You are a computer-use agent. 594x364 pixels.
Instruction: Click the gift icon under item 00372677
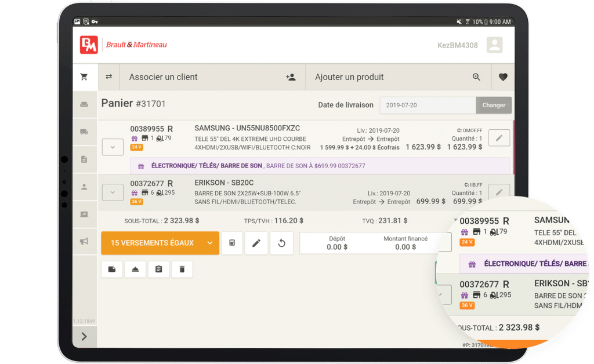pyautogui.click(x=135, y=193)
